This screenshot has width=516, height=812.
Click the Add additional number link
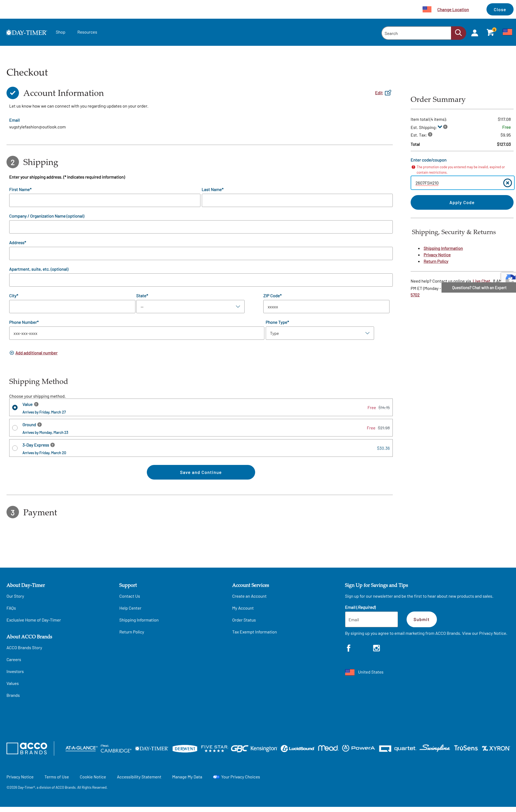(x=36, y=353)
